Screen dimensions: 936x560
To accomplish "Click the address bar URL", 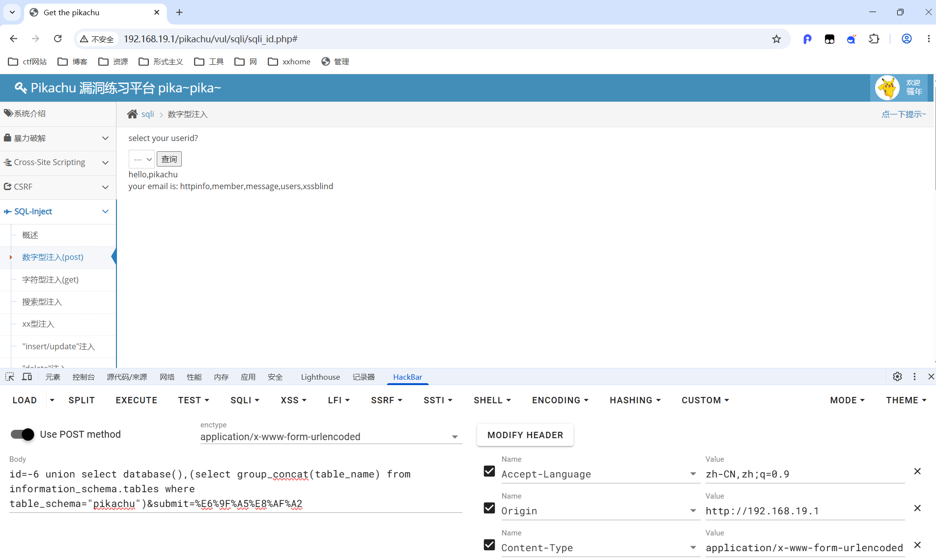I will [210, 39].
